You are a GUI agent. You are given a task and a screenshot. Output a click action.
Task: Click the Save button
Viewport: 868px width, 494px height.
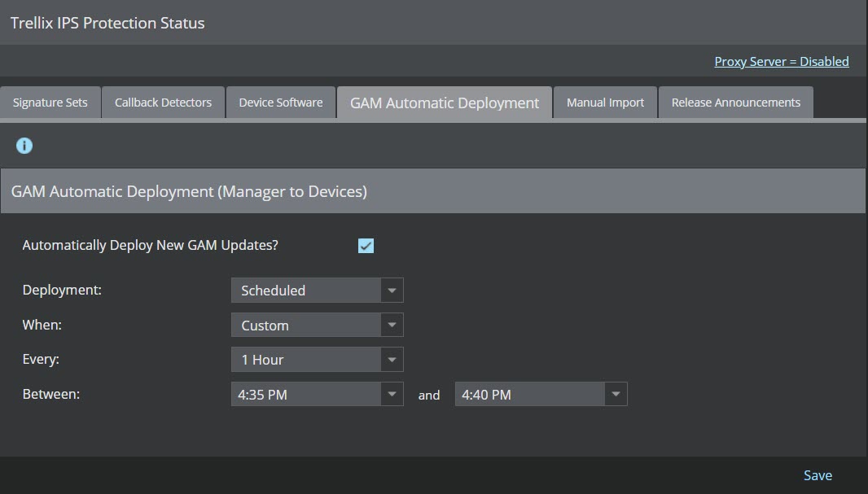click(x=818, y=475)
